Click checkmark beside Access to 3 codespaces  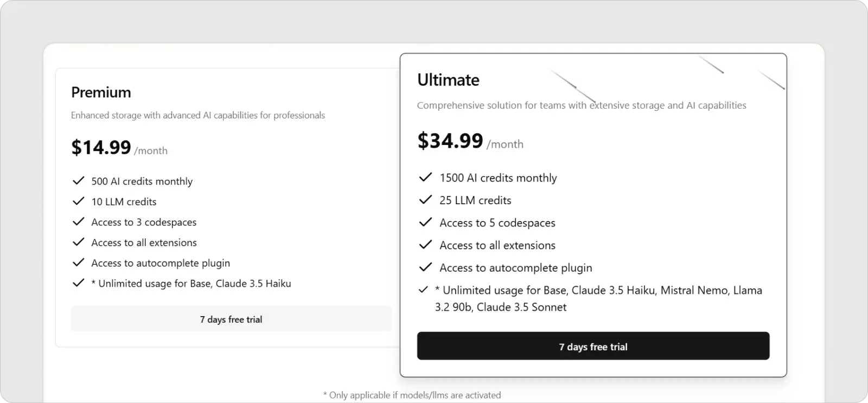(x=79, y=222)
